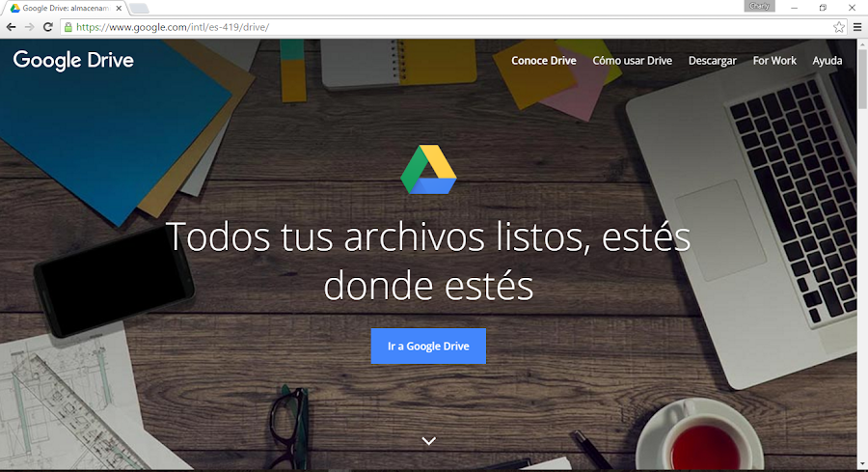This screenshot has height=472, width=868.
Task: Click the browser forward arrow
Action: (29, 27)
